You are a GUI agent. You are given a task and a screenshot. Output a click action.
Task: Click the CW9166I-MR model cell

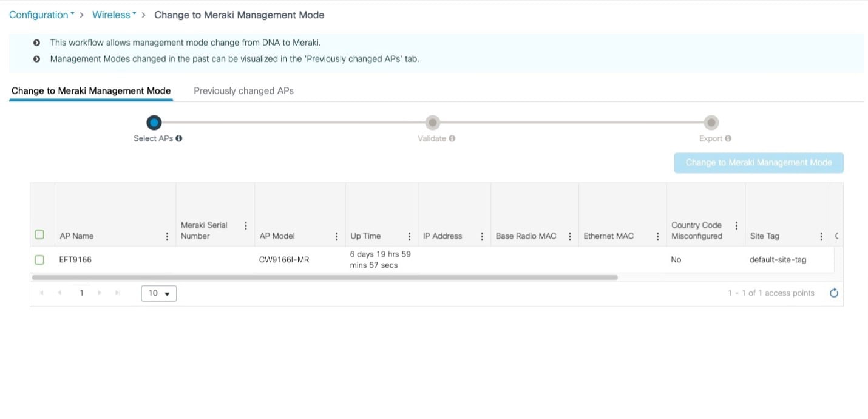click(x=284, y=260)
